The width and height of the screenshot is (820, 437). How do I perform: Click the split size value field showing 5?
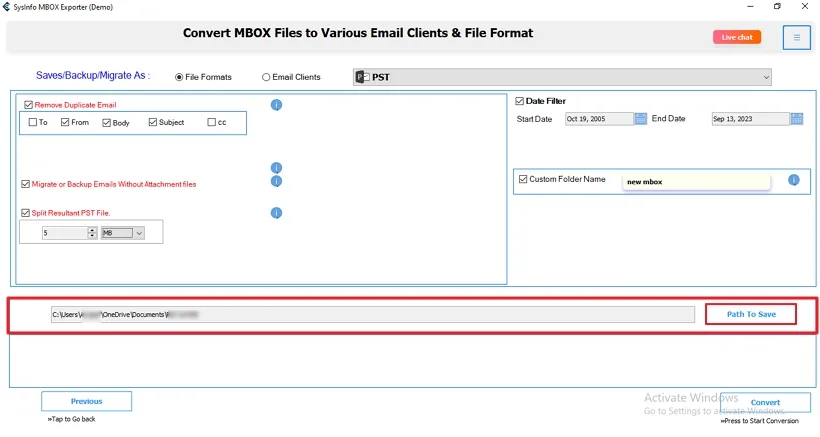[65, 233]
